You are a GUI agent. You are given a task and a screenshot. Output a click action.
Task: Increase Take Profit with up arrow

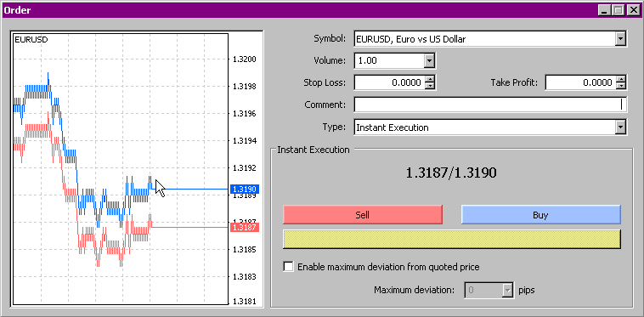(x=620, y=79)
